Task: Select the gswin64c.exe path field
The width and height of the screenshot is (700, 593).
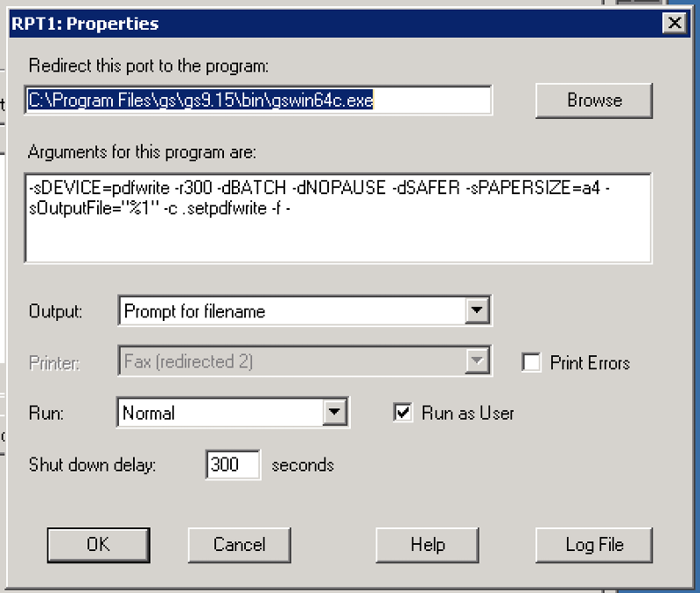Action: [258, 100]
